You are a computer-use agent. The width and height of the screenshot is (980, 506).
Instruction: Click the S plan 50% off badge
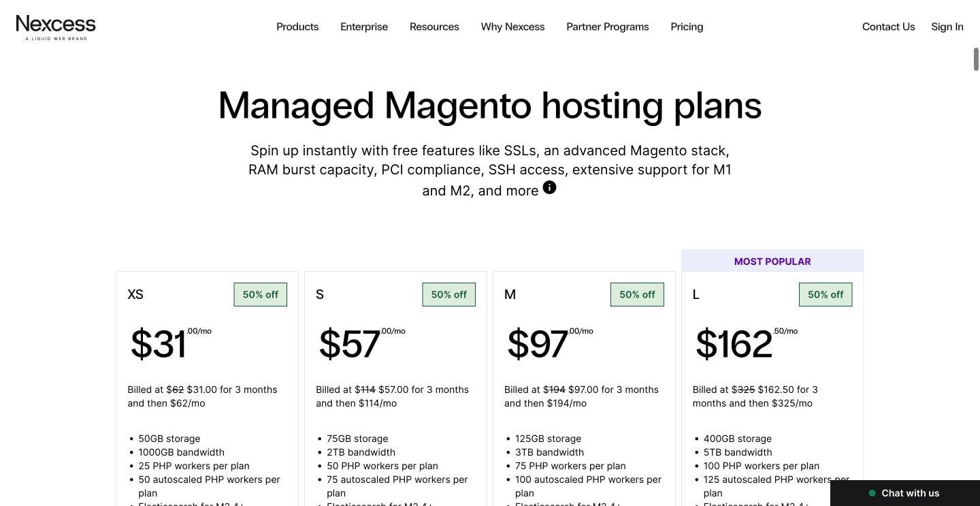449,294
